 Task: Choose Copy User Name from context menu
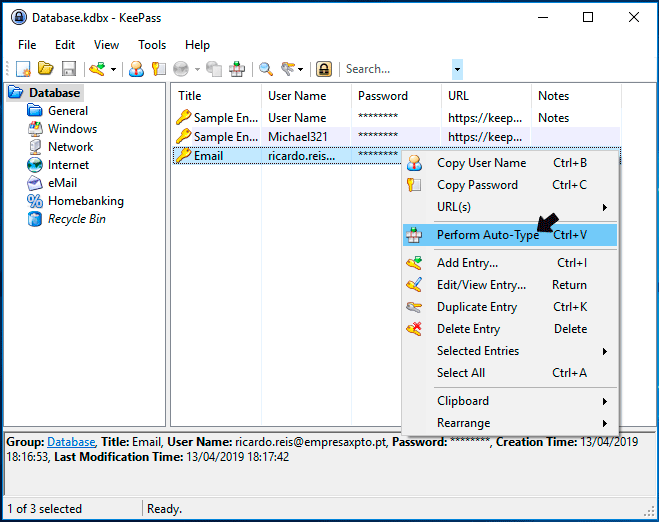point(510,163)
